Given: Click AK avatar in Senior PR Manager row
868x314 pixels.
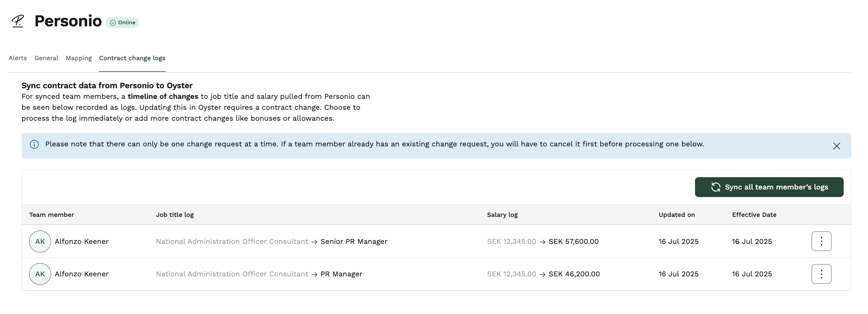Looking at the screenshot, I should click(x=40, y=241).
